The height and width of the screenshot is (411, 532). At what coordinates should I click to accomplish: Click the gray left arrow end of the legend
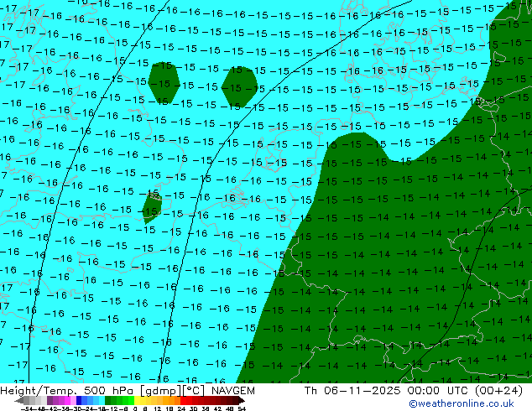pos(19,400)
